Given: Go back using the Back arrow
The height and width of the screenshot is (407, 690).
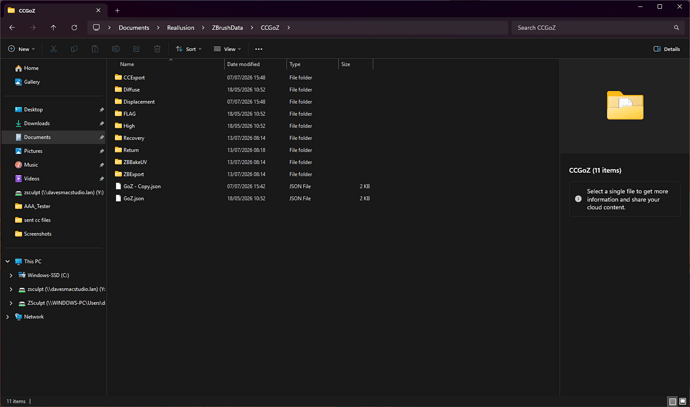Looking at the screenshot, I should pyautogui.click(x=12, y=27).
